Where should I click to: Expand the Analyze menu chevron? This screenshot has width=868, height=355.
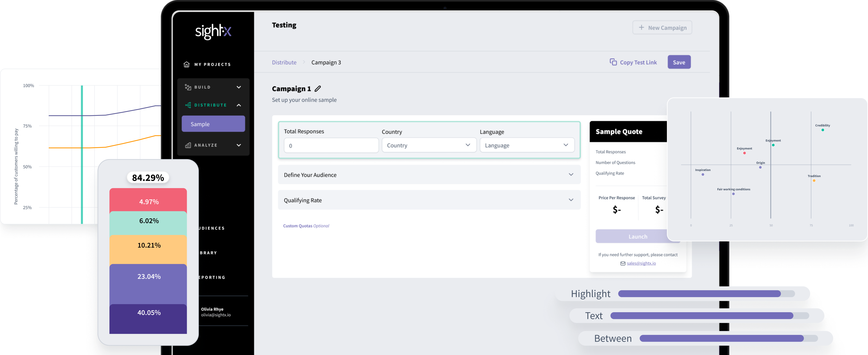pyautogui.click(x=238, y=145)
